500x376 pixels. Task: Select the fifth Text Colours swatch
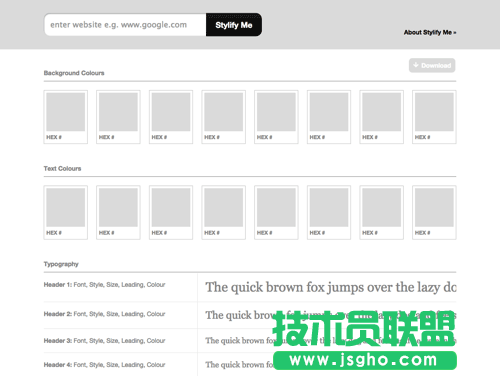276,213
